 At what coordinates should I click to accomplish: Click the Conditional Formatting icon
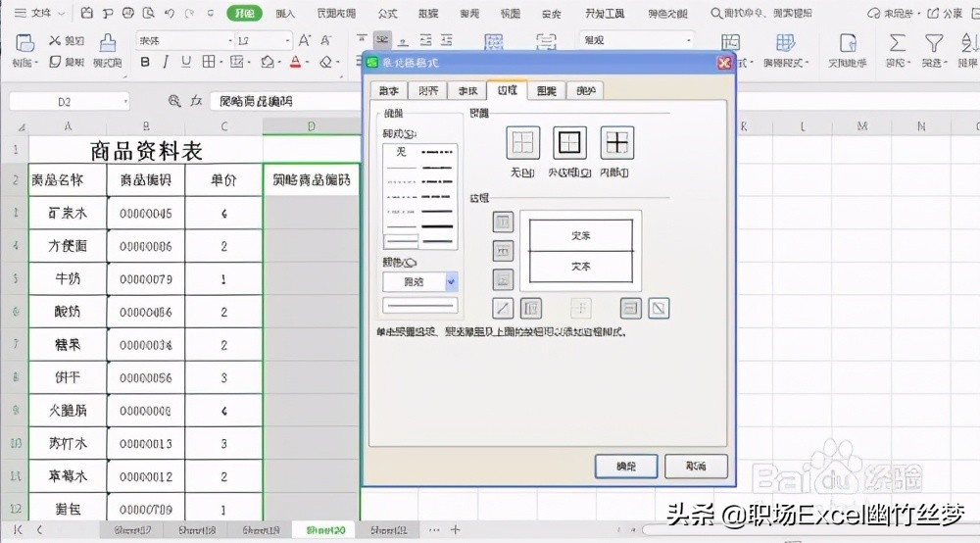coord(731,42)
